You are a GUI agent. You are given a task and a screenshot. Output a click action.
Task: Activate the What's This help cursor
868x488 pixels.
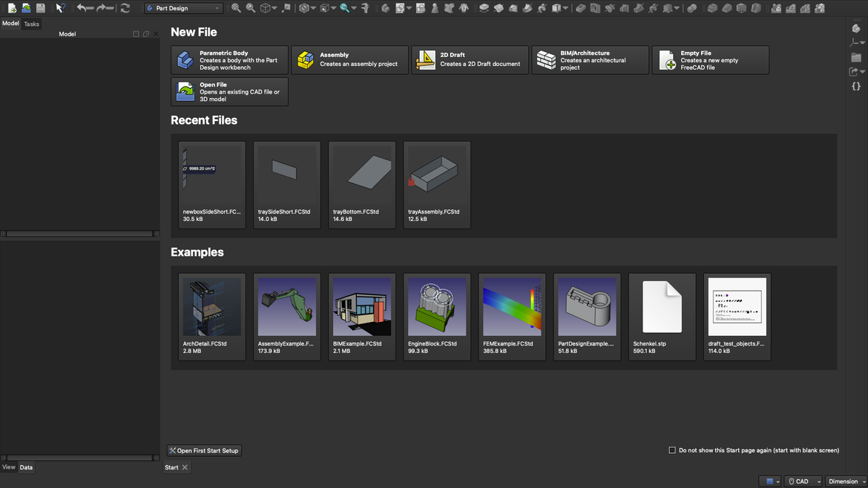pos(60,7)
